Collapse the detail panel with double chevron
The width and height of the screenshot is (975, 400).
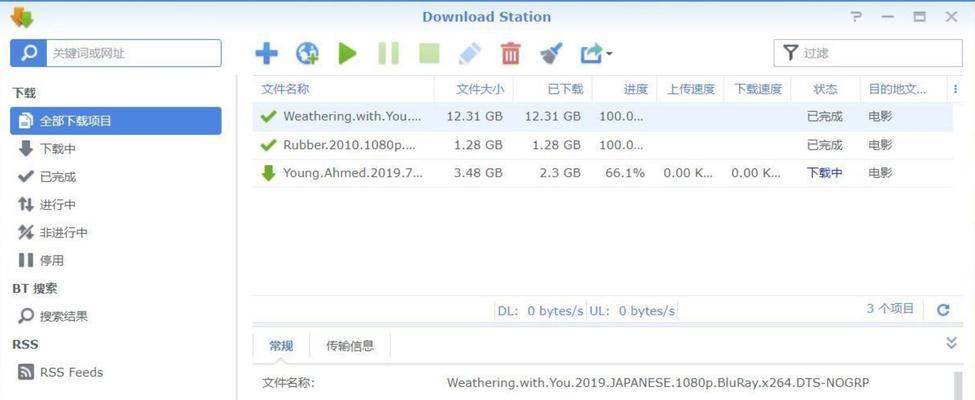(x=951, y=342)
